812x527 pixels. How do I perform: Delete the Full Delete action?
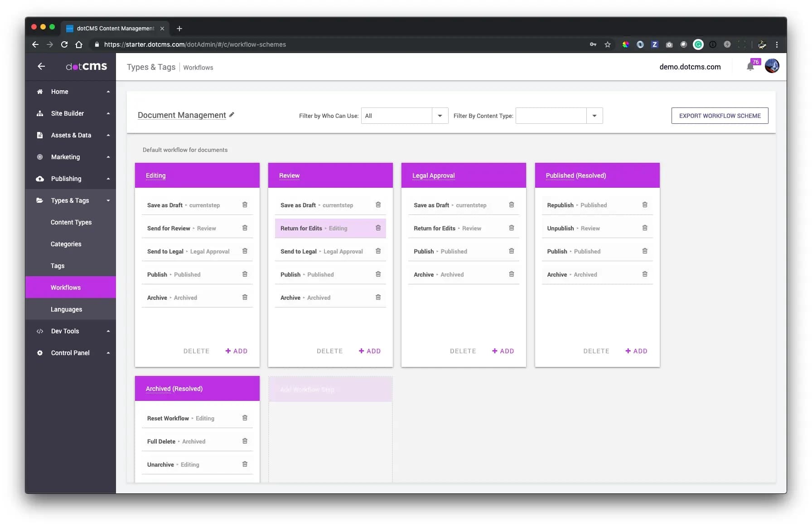(x=245, y=441)
